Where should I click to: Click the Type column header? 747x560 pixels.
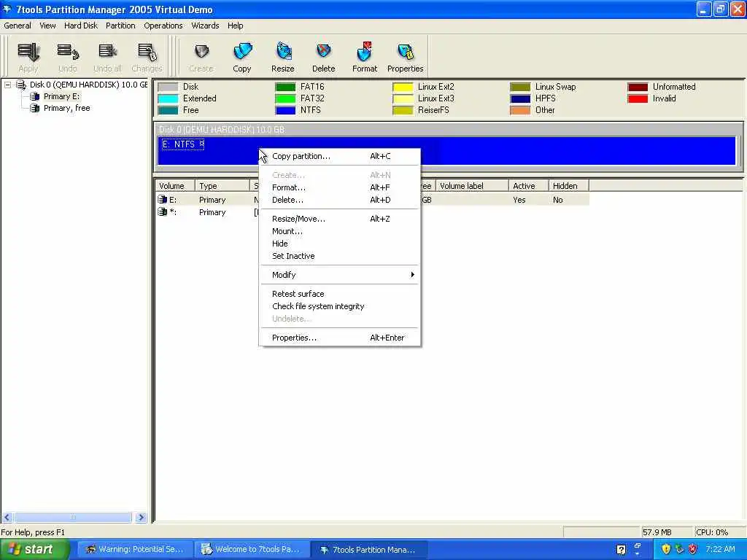pos(222,186)
